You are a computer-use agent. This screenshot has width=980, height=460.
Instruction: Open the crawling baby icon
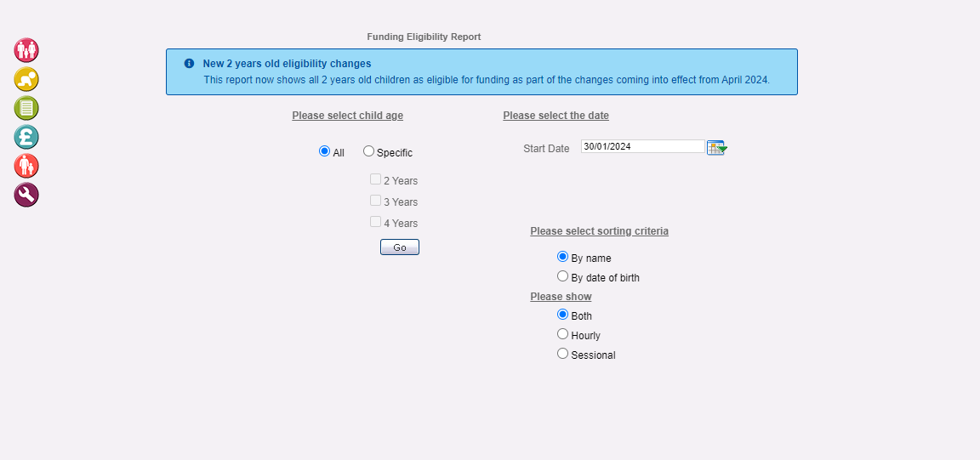pos(26,79)
